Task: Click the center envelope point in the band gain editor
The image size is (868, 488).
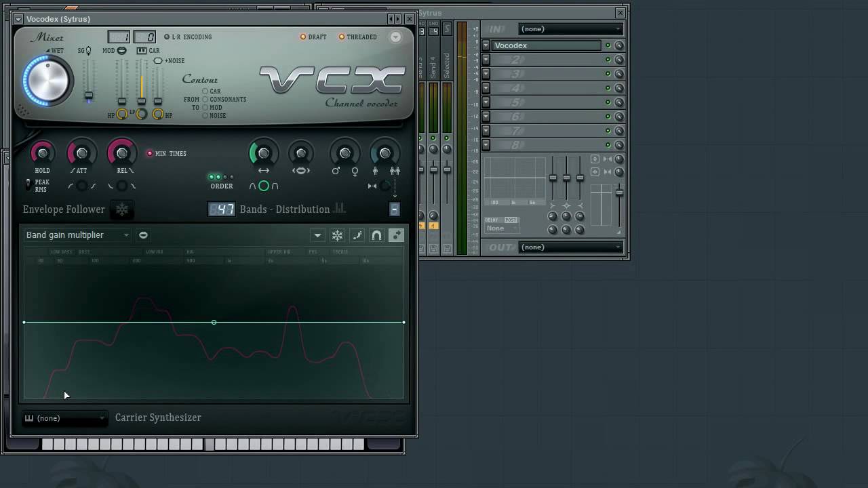Action: 214,323
